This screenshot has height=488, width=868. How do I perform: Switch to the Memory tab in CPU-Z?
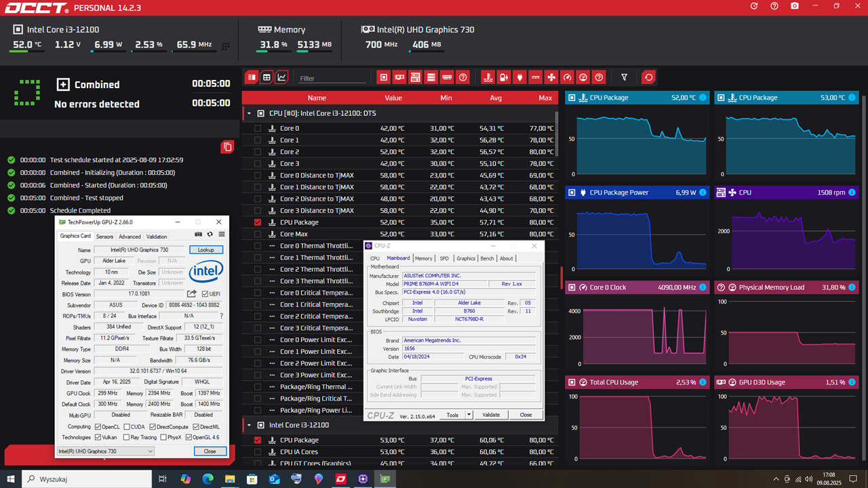(x=423, y=258)
